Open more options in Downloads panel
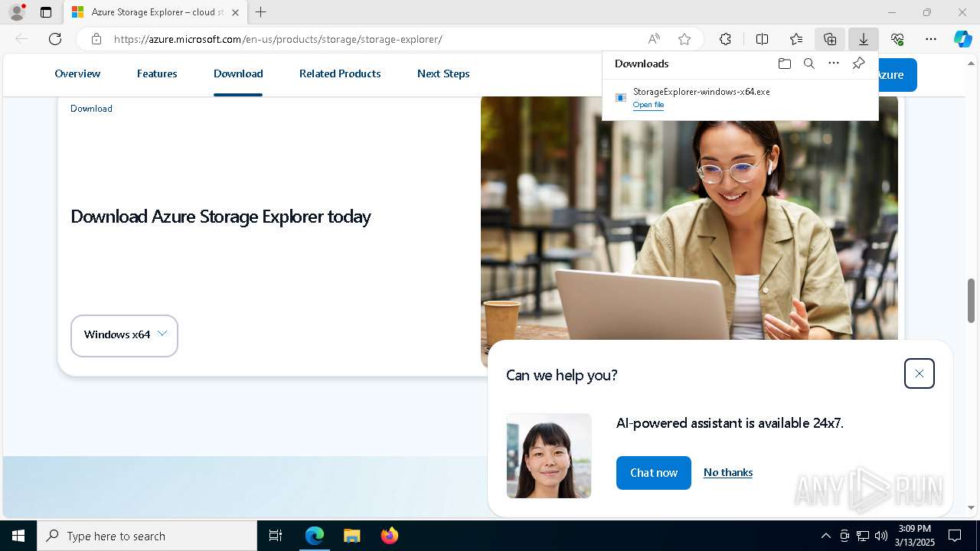The width and height of the screenshot is (980, 551). [834, 64]
